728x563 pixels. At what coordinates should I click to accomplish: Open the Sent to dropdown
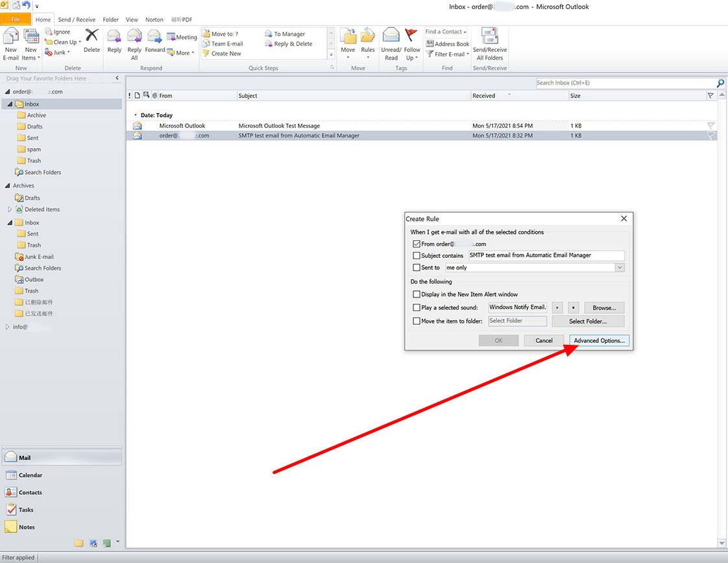click(x=620, y=268)
